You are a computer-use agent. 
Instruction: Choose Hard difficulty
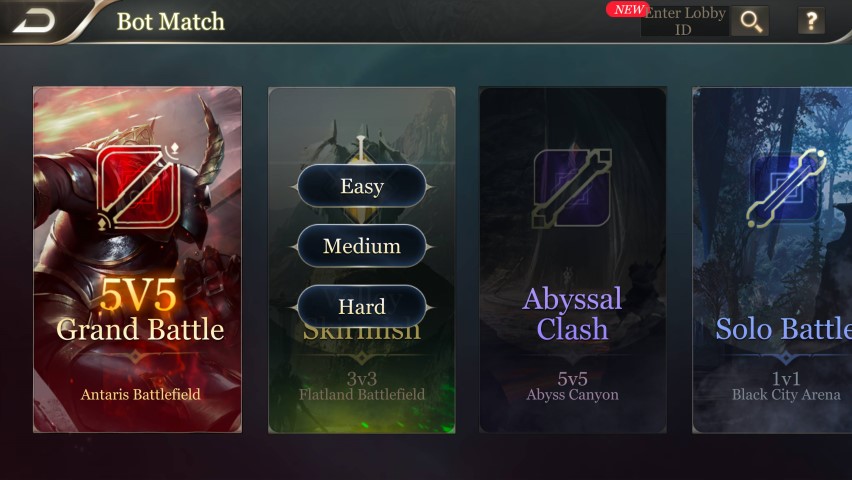pyautogui.click(x=362, y=307)
